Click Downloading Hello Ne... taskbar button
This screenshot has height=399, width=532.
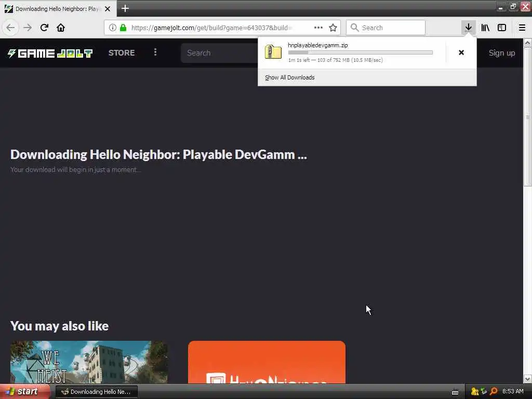97,392
